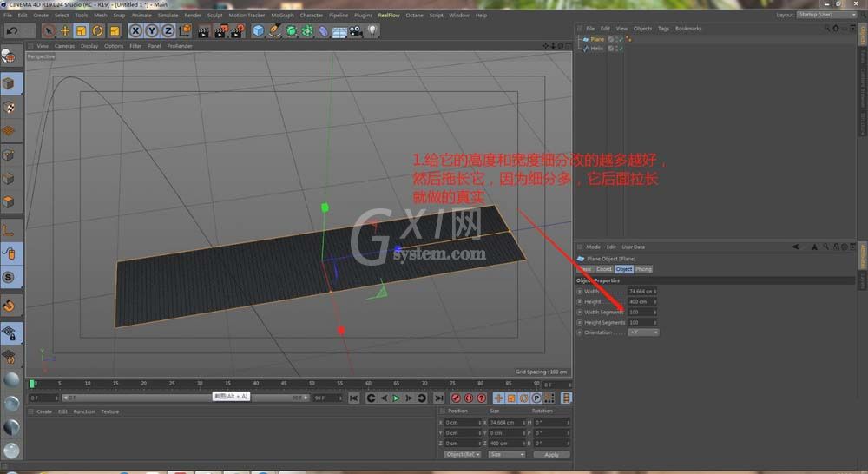The image size is (868, 474).
Task: Select the Helix object in Object Manager
Action: 597,49
